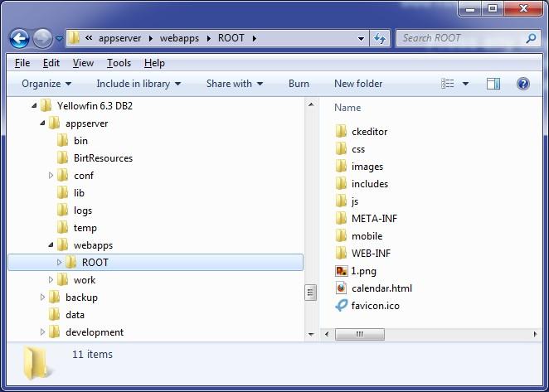Click the refresh icon beside address bar

[x=381, y=38]
